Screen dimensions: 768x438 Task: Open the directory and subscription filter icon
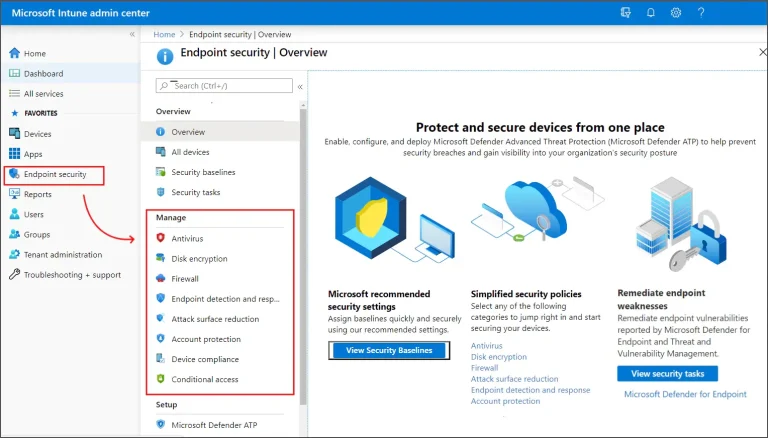click(x=625, y=13)
